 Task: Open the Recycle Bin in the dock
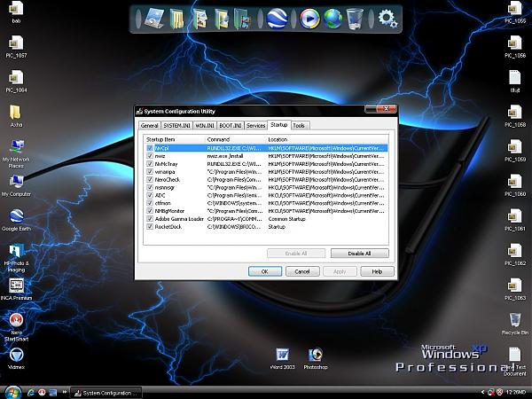355,19
